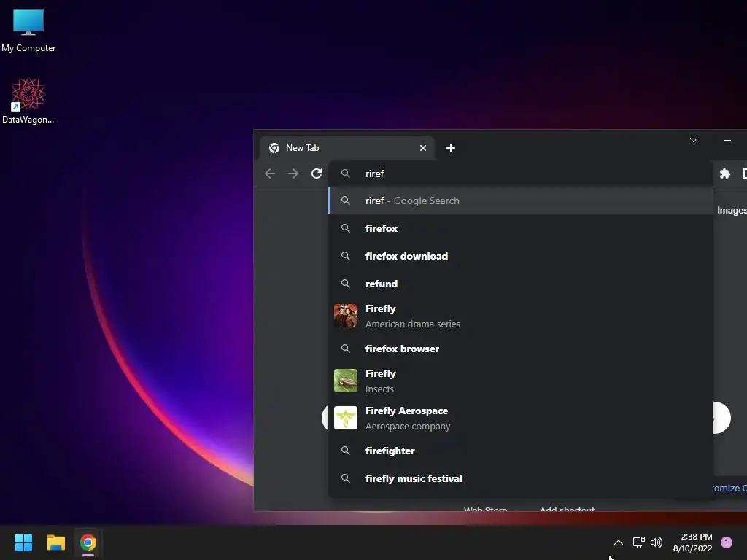Screen dimensions: 747x560
Task: Click the Chrome taskbar icon
Action: coord(88,542)
